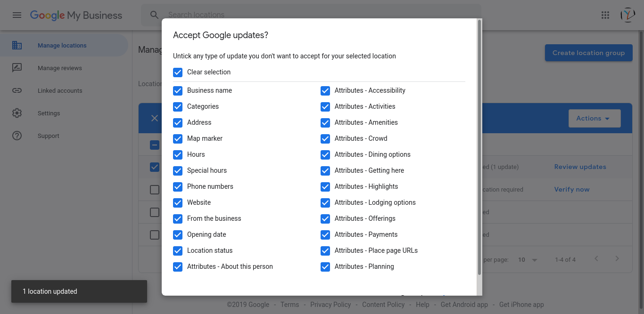
Task: Click the Manage reviews icon
Action: [17, 68]
